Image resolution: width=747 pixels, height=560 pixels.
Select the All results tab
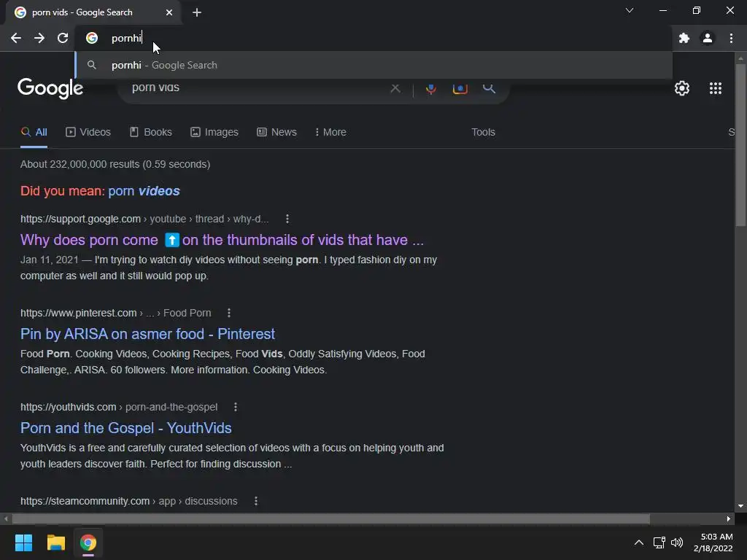(x=34, y=133)
